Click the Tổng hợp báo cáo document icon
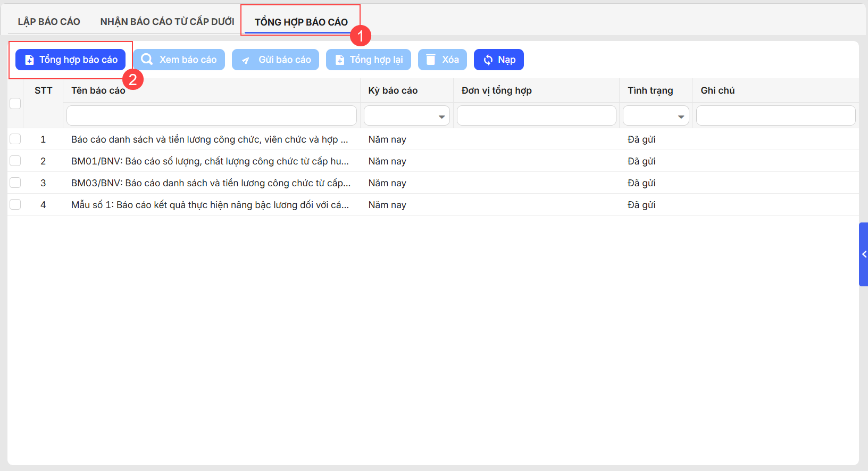 coord(29,60)
